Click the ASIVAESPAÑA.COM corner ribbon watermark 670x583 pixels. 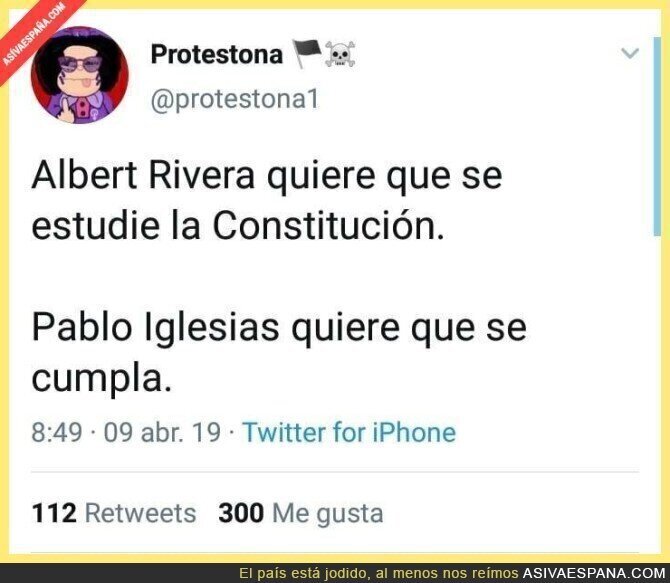pos(34,34)
